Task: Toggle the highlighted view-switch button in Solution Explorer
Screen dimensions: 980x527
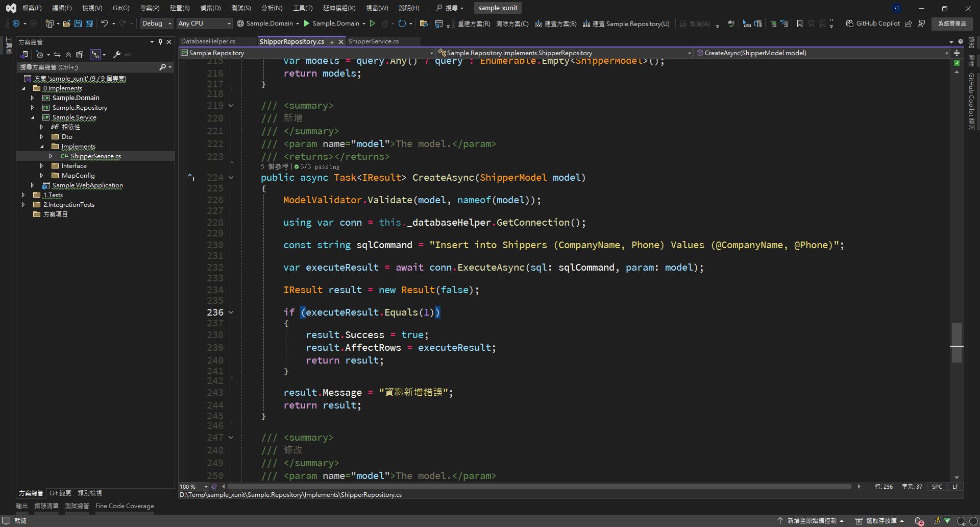Action: [95, 55]
